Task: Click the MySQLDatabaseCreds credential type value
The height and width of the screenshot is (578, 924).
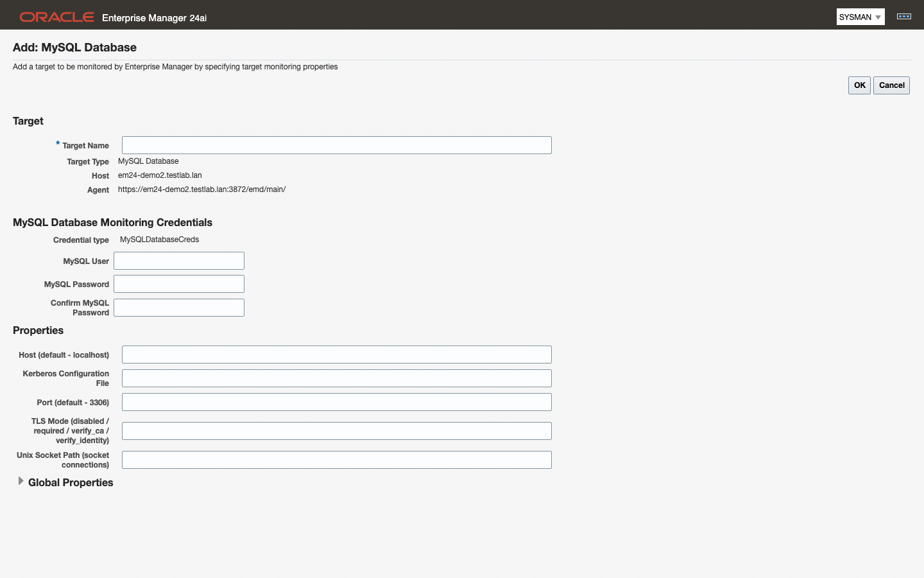Action: point(159,240)
